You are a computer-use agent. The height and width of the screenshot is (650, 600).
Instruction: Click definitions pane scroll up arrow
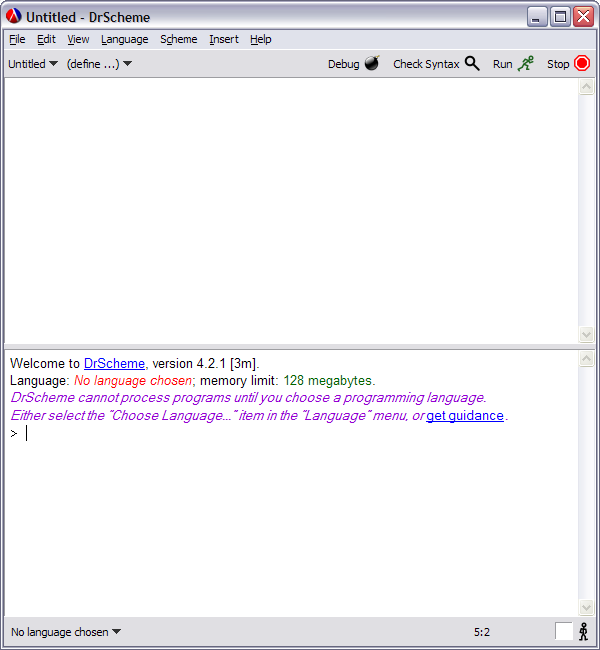[x=586, y=87]
